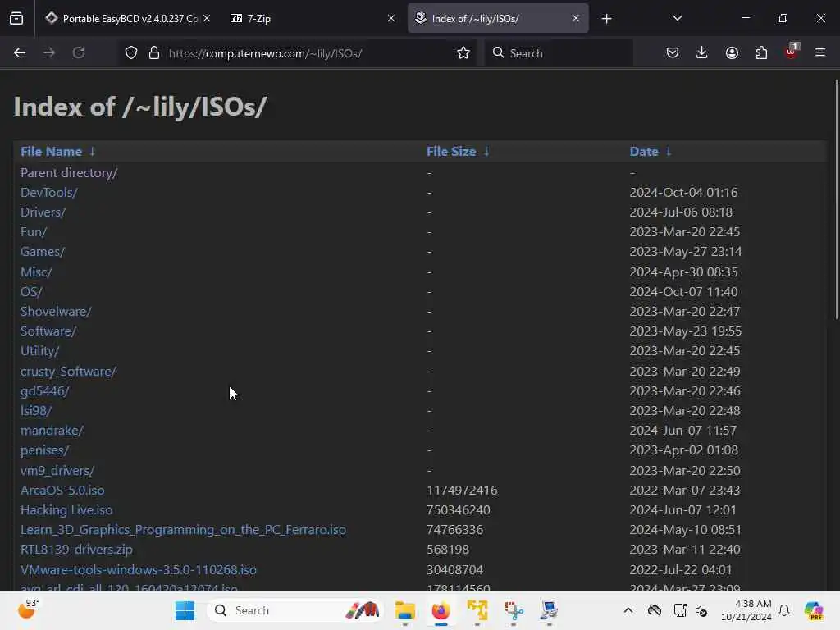The image size is (840, 630).
Task: Open notifications bell icon
Action: (784, 610)
